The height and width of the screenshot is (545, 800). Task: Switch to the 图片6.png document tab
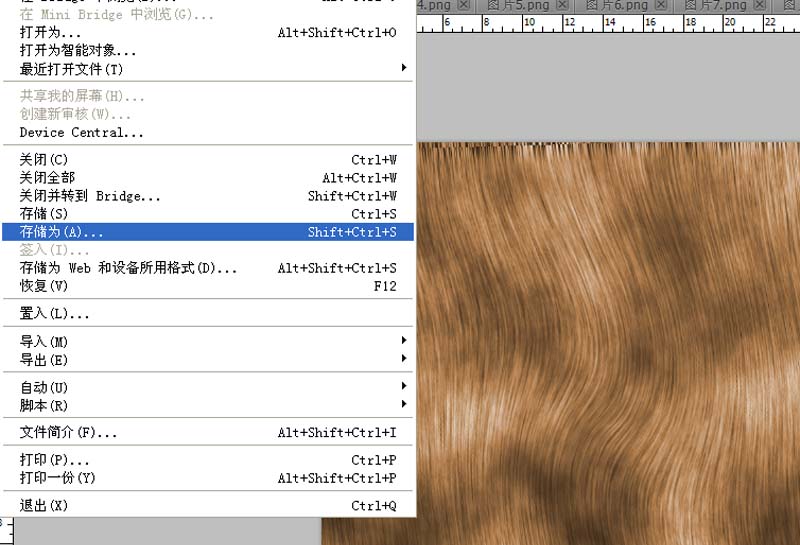coord(623,6)
